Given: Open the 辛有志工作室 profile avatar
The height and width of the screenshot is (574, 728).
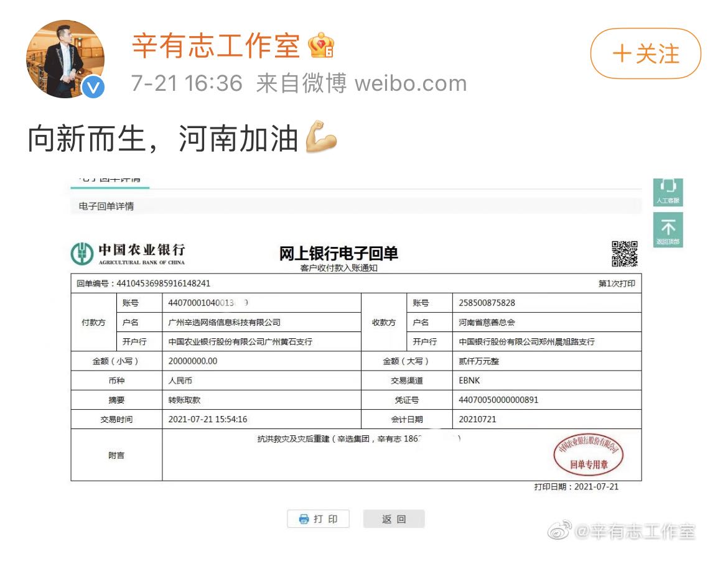Looking at the screenshot, I should click(x=65, y=58).
